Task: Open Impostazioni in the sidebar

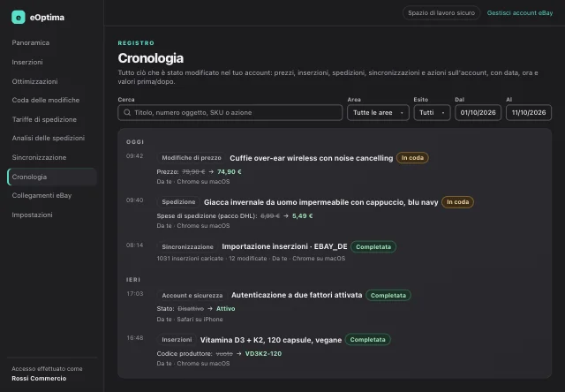Action: tap(32, 215)
